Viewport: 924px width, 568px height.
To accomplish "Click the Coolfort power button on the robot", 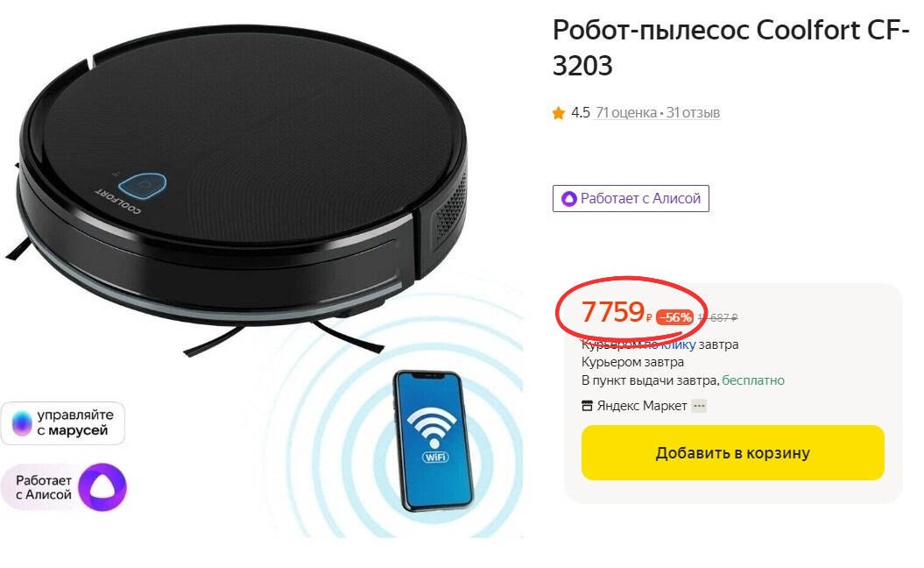I will click(143, 187).
